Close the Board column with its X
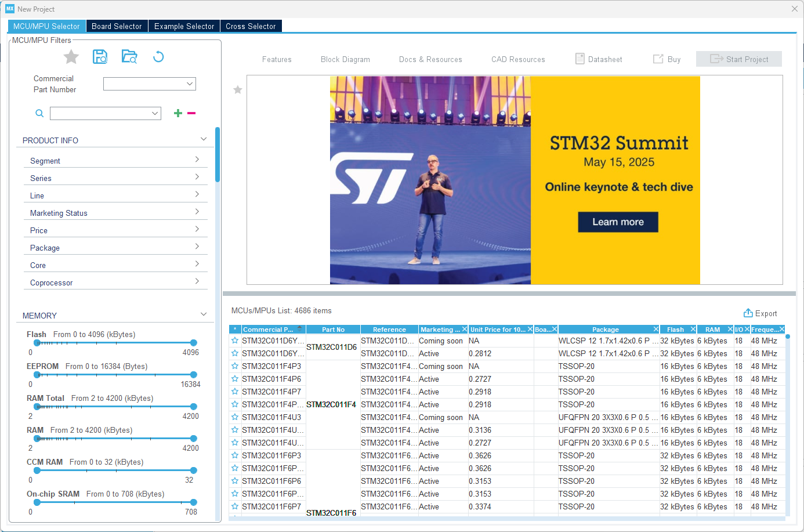Screen dimensions: 804x532 (x=555, y=330)
